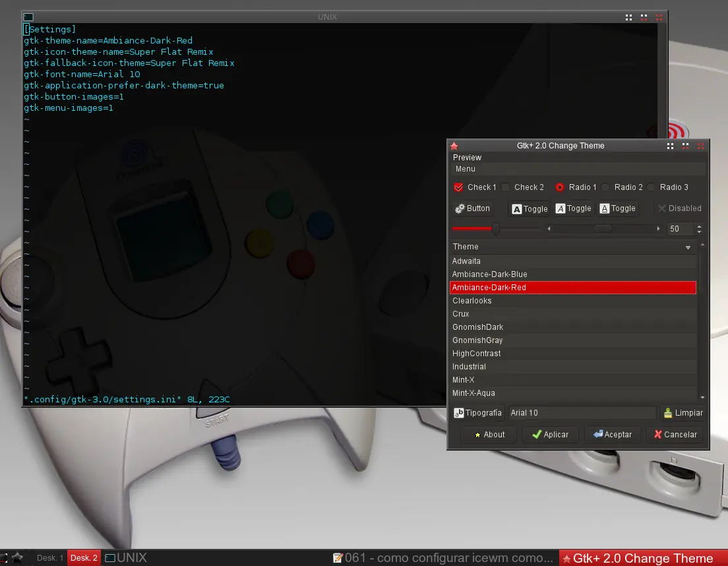Open the About dialog button
The width and height of the screenshot is (728, 566).
(489, 435)
